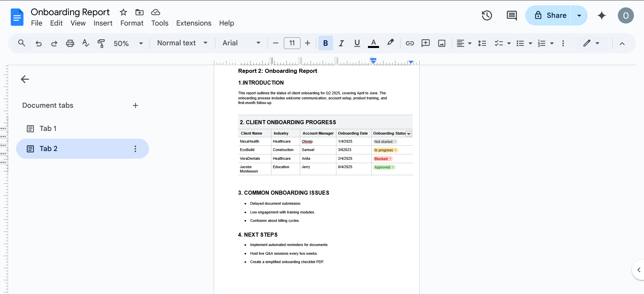Click the search menus magnifier icon
Image resolution: width=644 pixels, height=294 pixels.
pyautogui.click(x=22, y=43)
